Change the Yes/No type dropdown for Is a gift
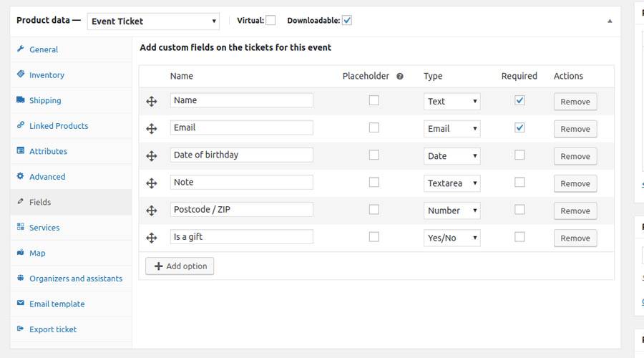 click(452, 238)
